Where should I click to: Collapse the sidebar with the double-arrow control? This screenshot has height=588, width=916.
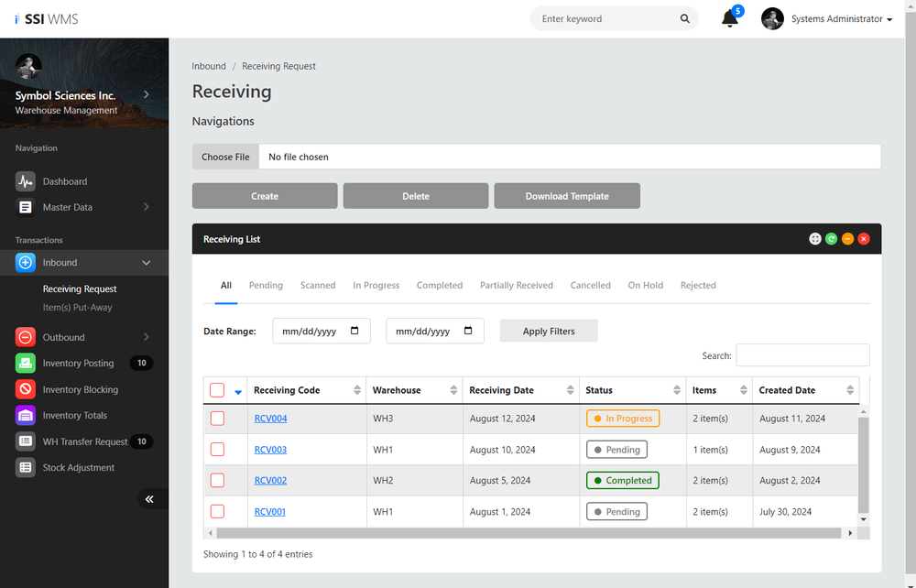[x=149, y=498]
